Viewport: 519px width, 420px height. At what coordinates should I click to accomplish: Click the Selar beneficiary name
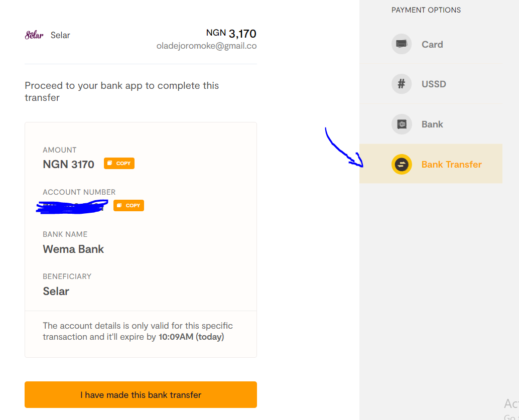(56, 291)
